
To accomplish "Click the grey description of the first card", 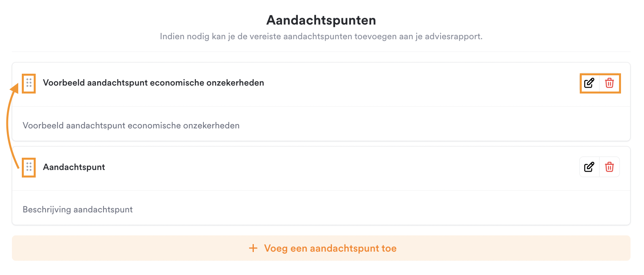I will tap(131, 126).
